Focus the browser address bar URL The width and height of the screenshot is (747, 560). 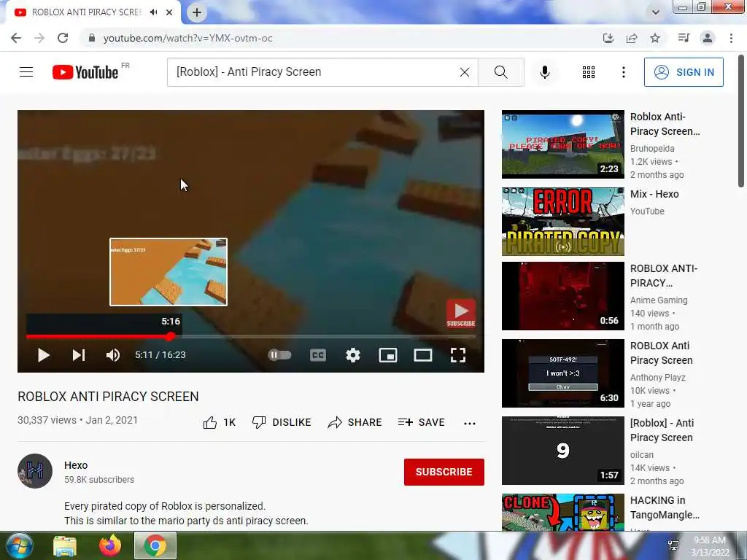pyautogui.click(x=187, y=38)
